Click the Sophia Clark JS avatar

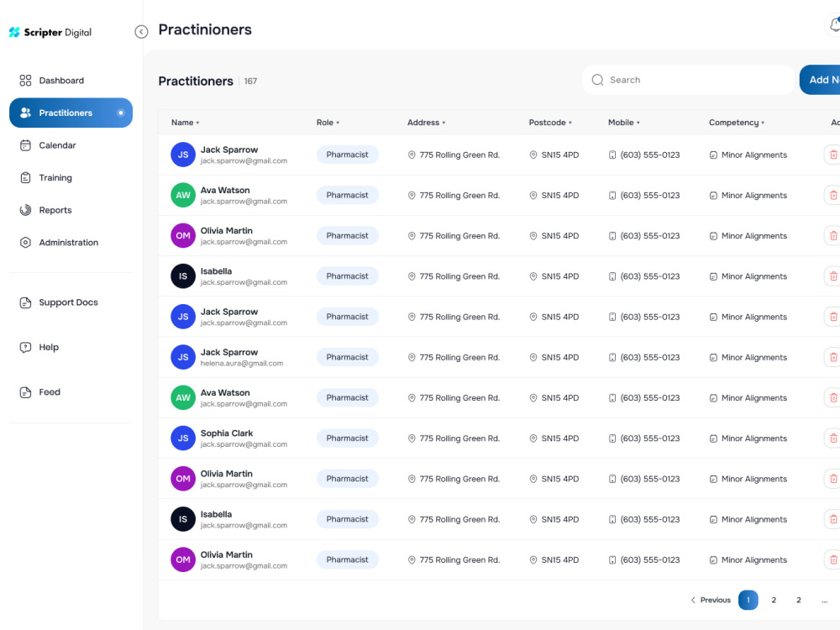[182, 438]
